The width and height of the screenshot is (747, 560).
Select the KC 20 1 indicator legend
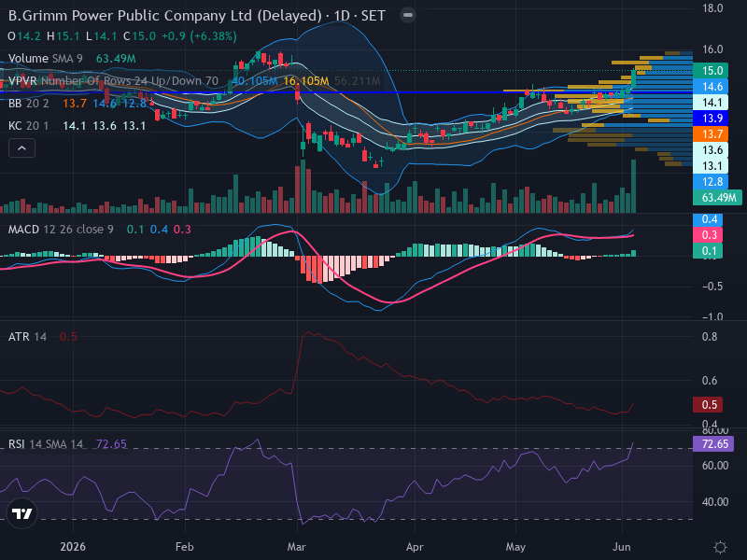[29, 126]
